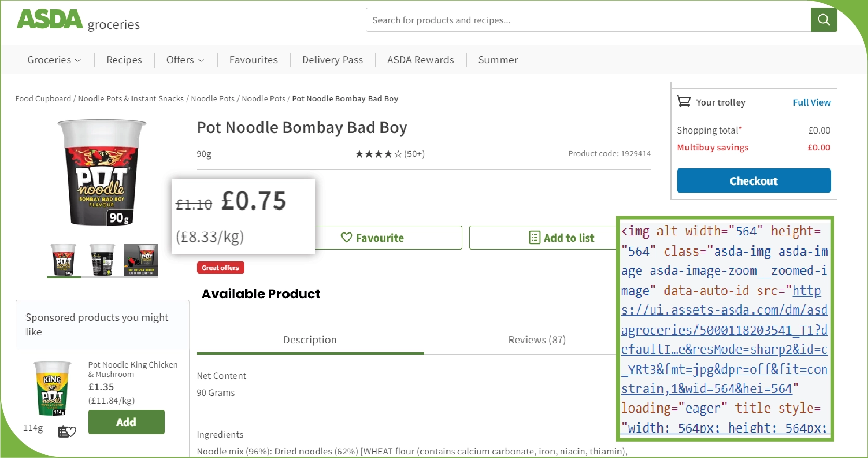This screenshot has width=868, height=458.
Task: Open Full View of trolley
Action: point(811,102)
